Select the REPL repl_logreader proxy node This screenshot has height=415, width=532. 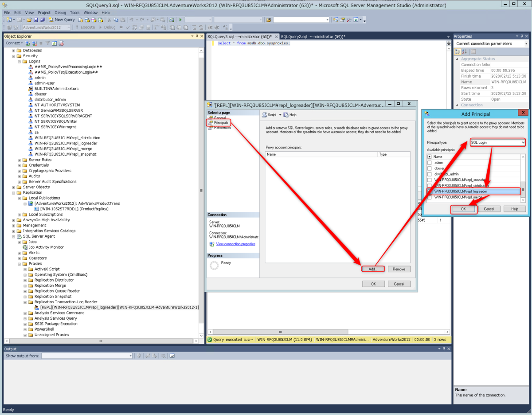pos(120,307)
